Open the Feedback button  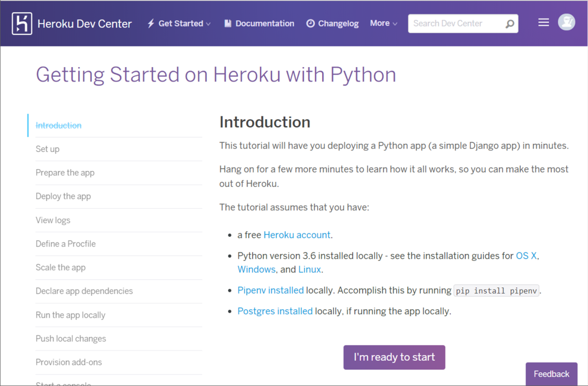click(551, 374)
